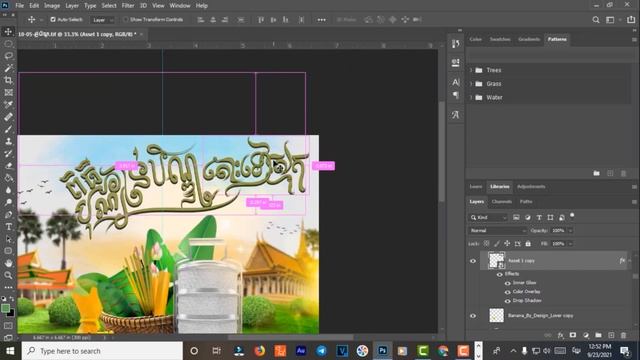Screen dimensions: 640x360
Task: Click the Windows taskbar search box
Action: click(x=102, y=351)
